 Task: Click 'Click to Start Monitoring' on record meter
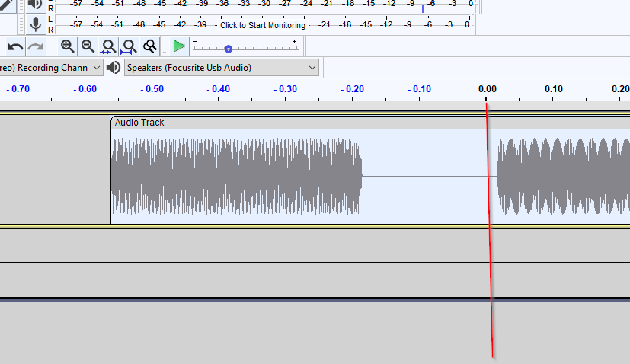[x=263, y=25]
